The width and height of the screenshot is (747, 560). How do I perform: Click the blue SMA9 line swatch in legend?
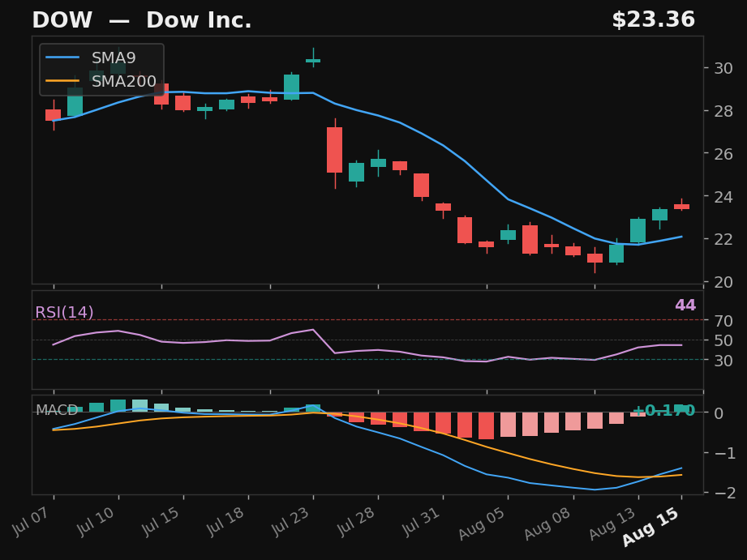[x=62, y=58]
